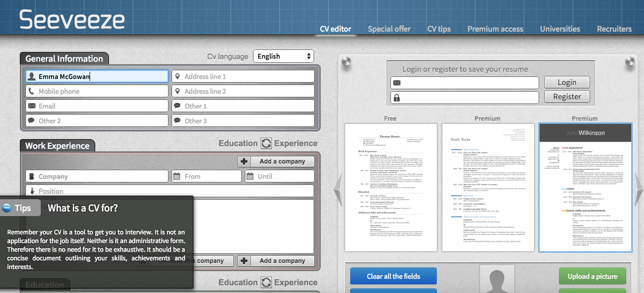
Task: Click the building icon in the Company field
Action: [32, 176]
